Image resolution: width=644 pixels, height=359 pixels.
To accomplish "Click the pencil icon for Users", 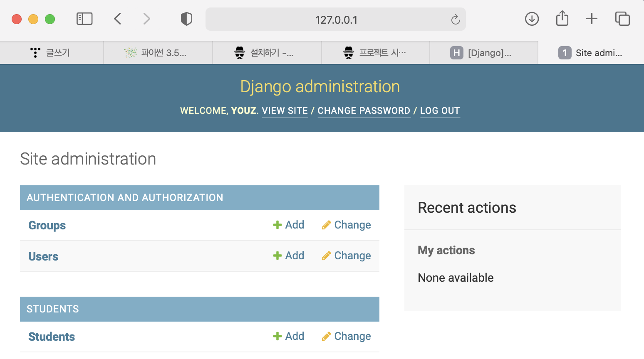I will (x=327, y=256).
